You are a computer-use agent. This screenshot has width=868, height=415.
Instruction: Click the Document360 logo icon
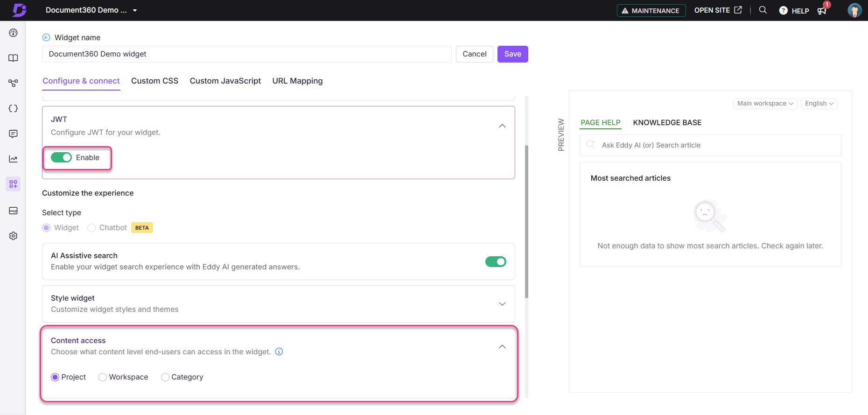[19, 10]
